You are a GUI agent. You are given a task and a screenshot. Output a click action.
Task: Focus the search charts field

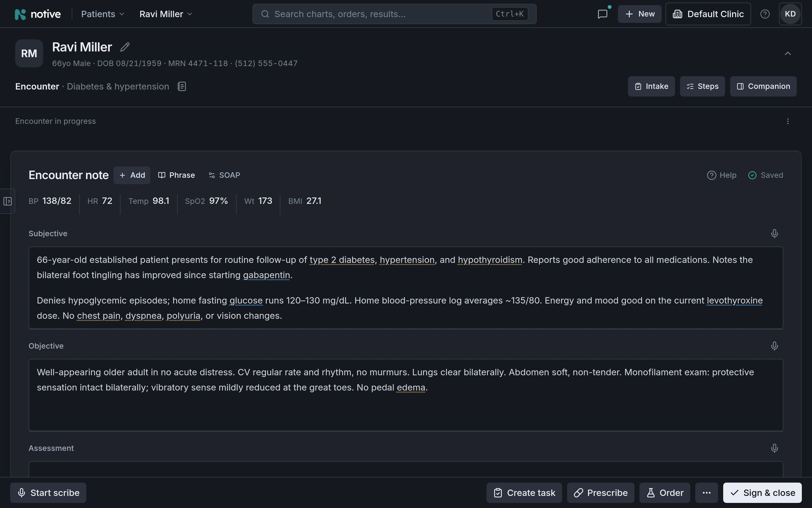[x=394, y=14]
